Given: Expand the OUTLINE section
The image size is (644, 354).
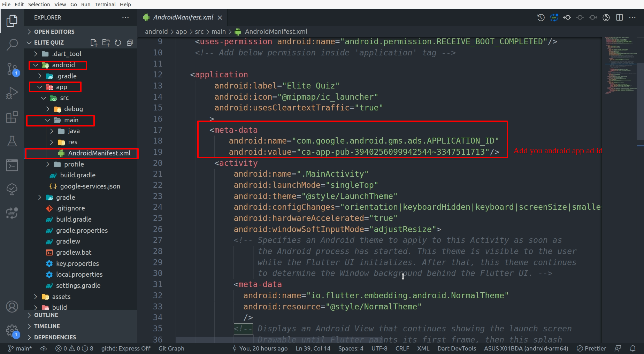Looking at the screenshot, I should click(x=46, y=315).
